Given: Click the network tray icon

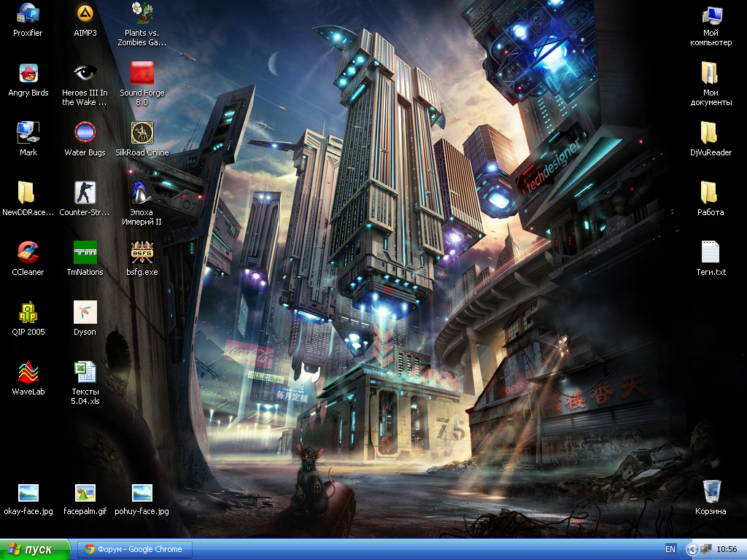Looking at the screenshot, I should [705, 550].
